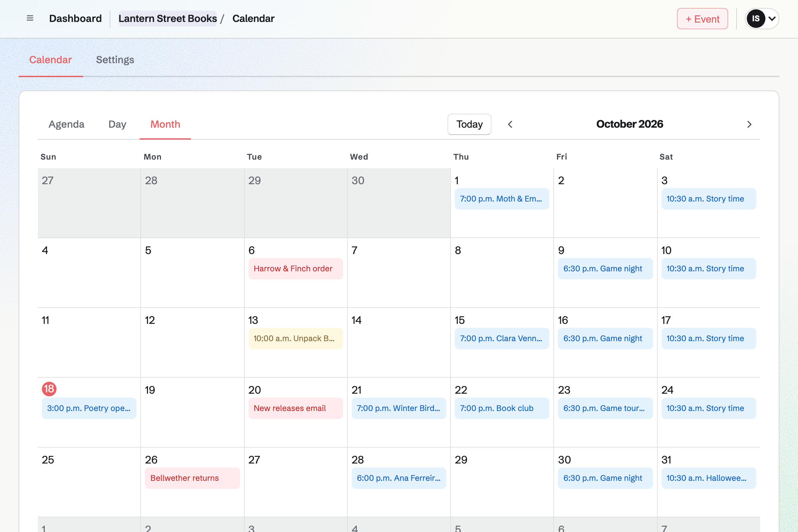Switch to the Settings tab
The width and height of the screenshot is (798, 532).
tap(115, 60)
